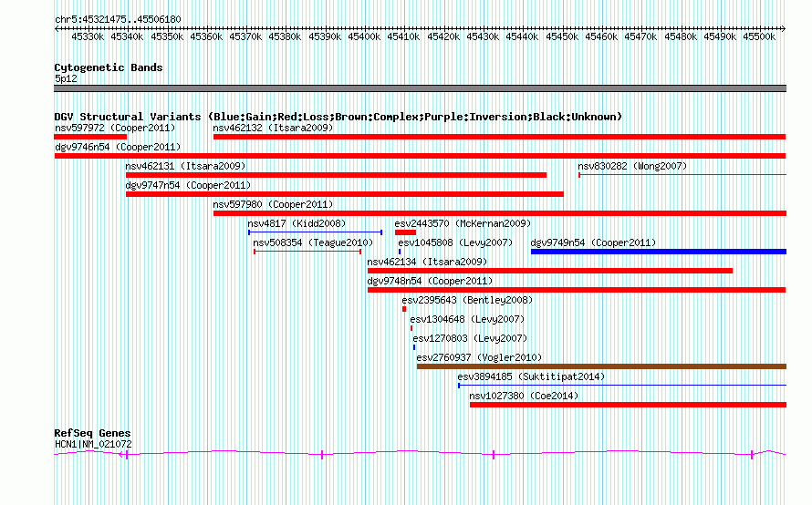Open esv2443570 (McKernan2009) label

[x=463, y=223]
